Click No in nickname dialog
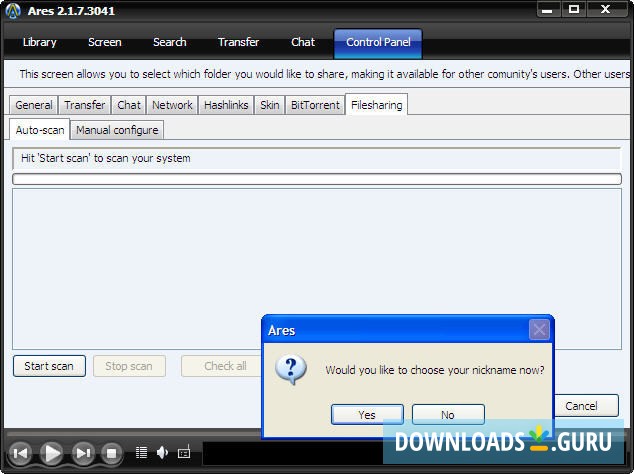This screenshot has height=474, width=634. click(x=448, y=415)
